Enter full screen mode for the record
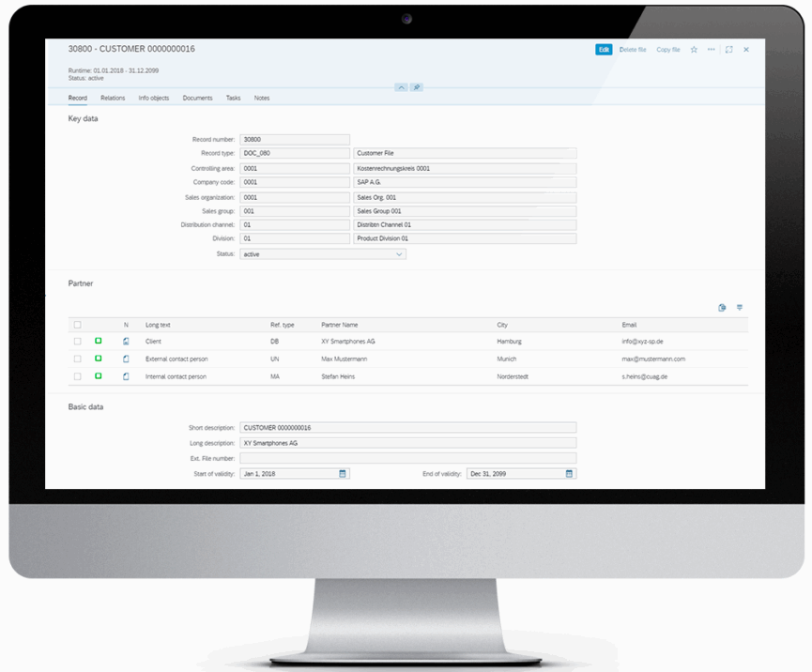The image size is (812, 672). tap(729, 49)
